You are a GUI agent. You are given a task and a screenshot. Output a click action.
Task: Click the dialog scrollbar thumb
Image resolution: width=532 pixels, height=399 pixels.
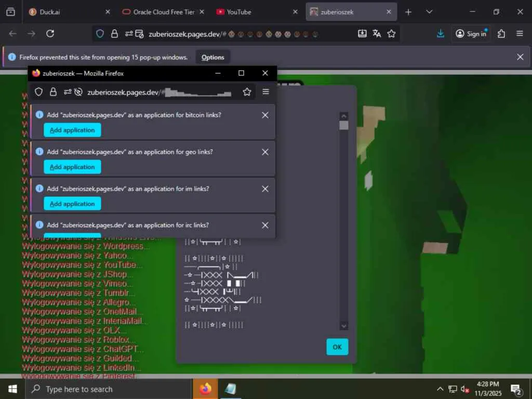344,125
